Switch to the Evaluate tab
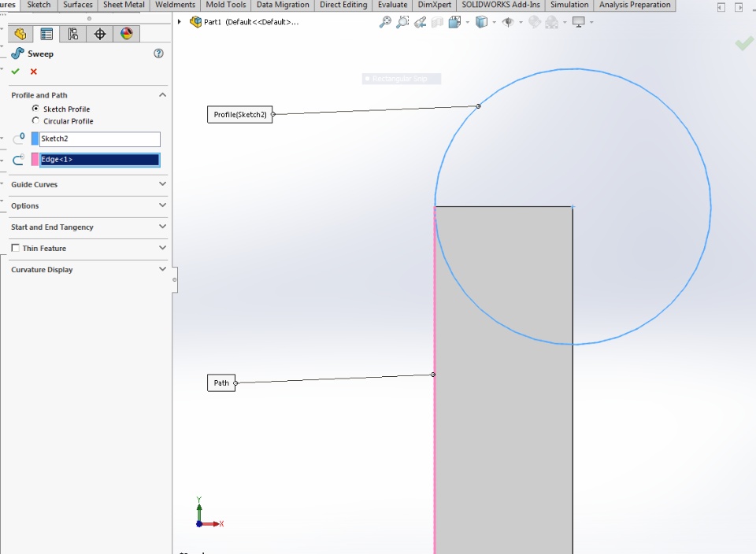Image resolution: width=756 pixels, height=554 pixels. pyautogui.click(x=392, y=5)
